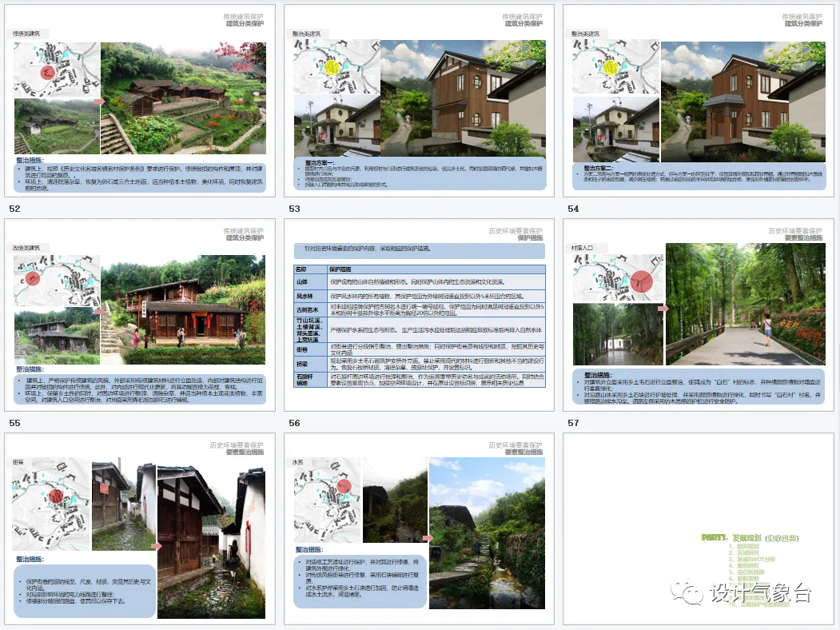Click slide number label 52
The image size is (840, 630).
[x=14, y=209]
